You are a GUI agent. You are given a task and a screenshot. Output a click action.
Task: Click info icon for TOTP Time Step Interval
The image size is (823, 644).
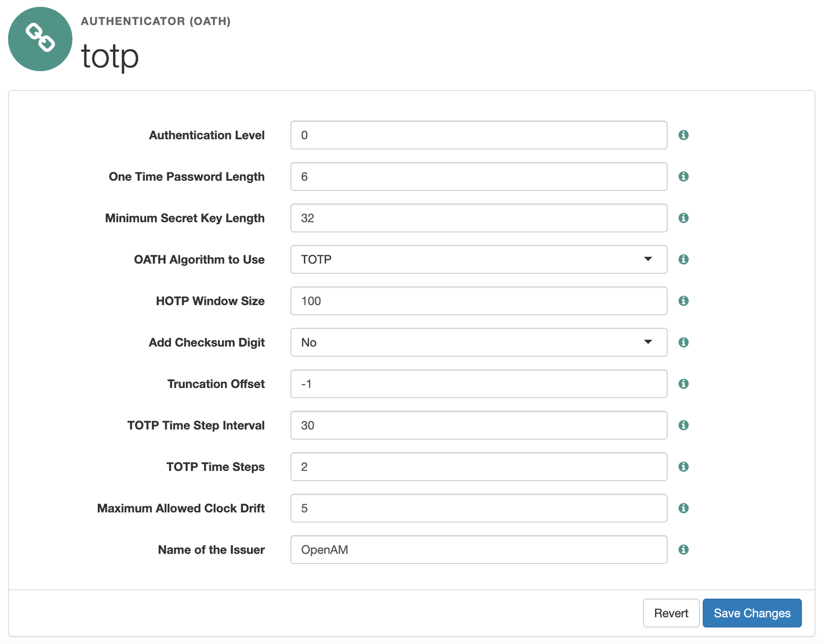683,425
